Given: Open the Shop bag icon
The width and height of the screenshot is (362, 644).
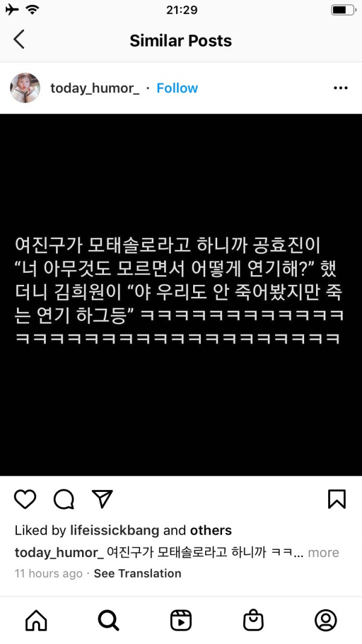Looking at the screenshot, I should (x=253, y=620).
